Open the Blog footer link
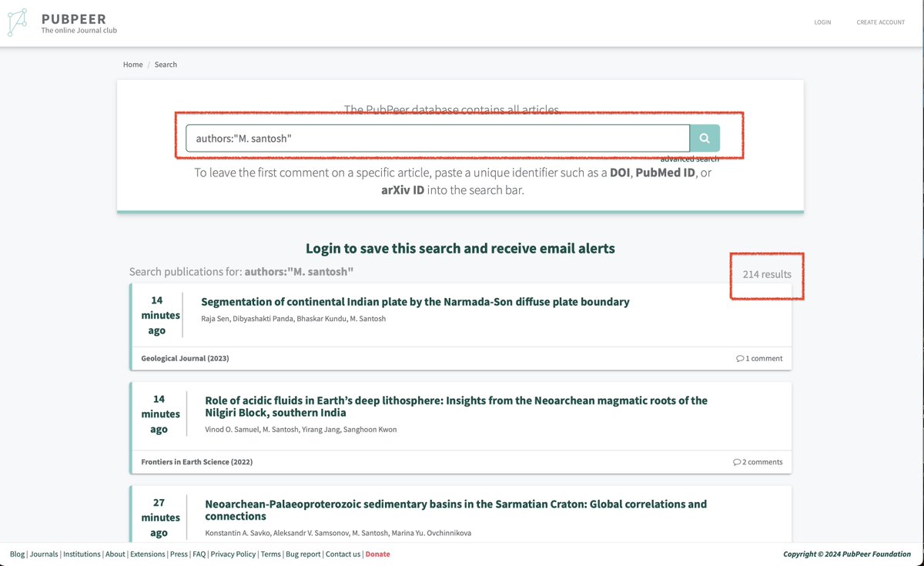Screen dimensions: 924x566 click(x=17, y=554)
